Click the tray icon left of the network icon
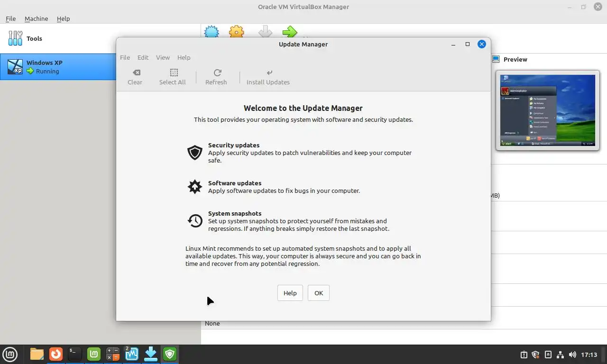This screenshot has width=607, height=364. point(548,355)
